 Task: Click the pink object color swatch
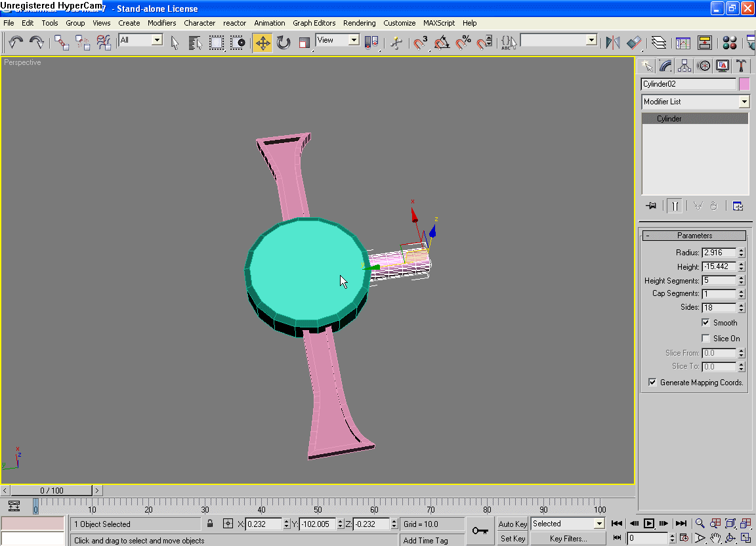tap(744, 84)
